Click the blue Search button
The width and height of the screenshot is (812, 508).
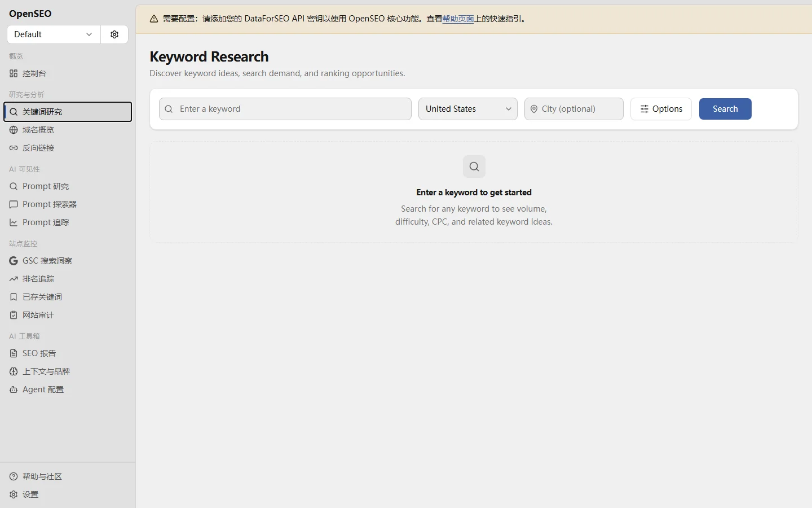click(x=725, y=109)
